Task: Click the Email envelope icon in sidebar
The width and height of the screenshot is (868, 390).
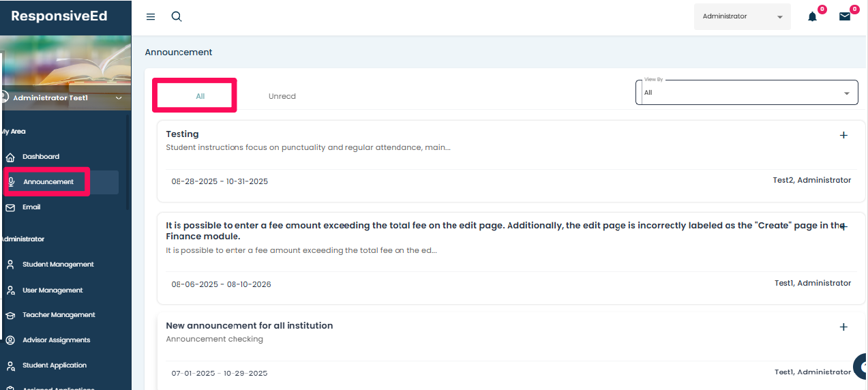Action: coord(10,207)
